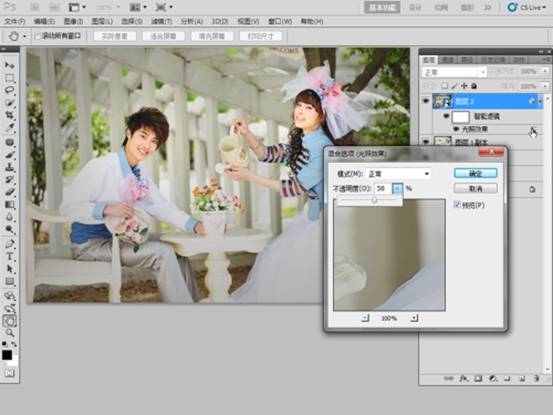
Task: Select the Zoom tool in the toolbox
Action: click(10, 332)
